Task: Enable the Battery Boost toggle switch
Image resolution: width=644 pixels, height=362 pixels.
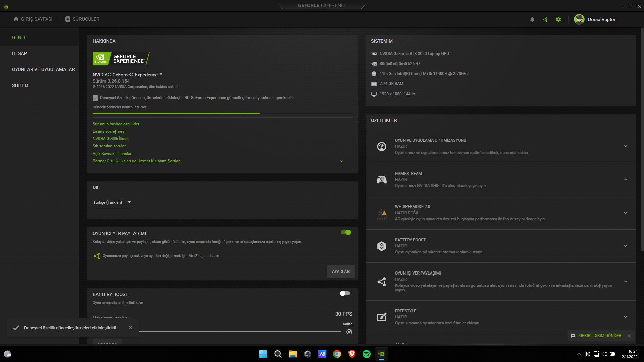Action: pos(345,293)
